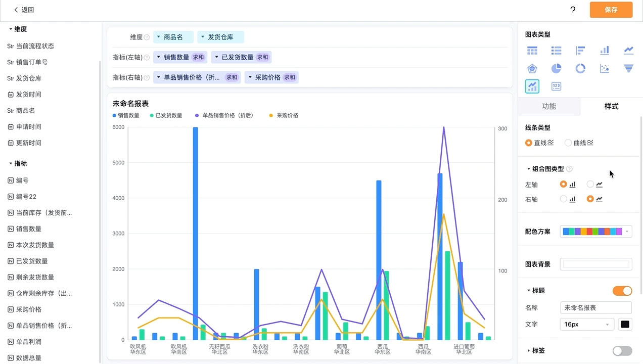Open dropdown of 采购价格 right-axis chip

(250, 78)
